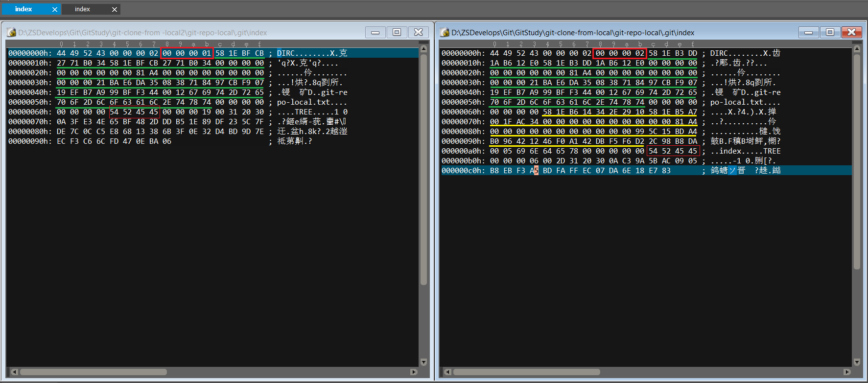Click offset 00000010h in left window
868x383 pixels.
tap(29, 63)
